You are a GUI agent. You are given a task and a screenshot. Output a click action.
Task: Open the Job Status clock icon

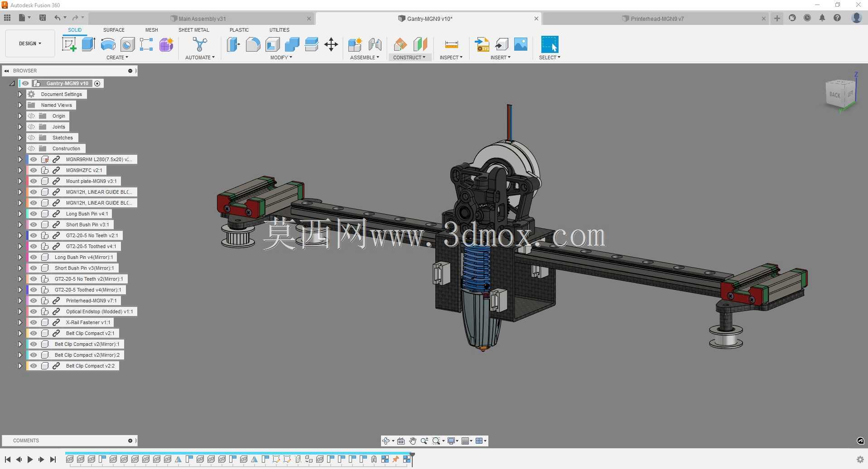(x=807, y=18)
